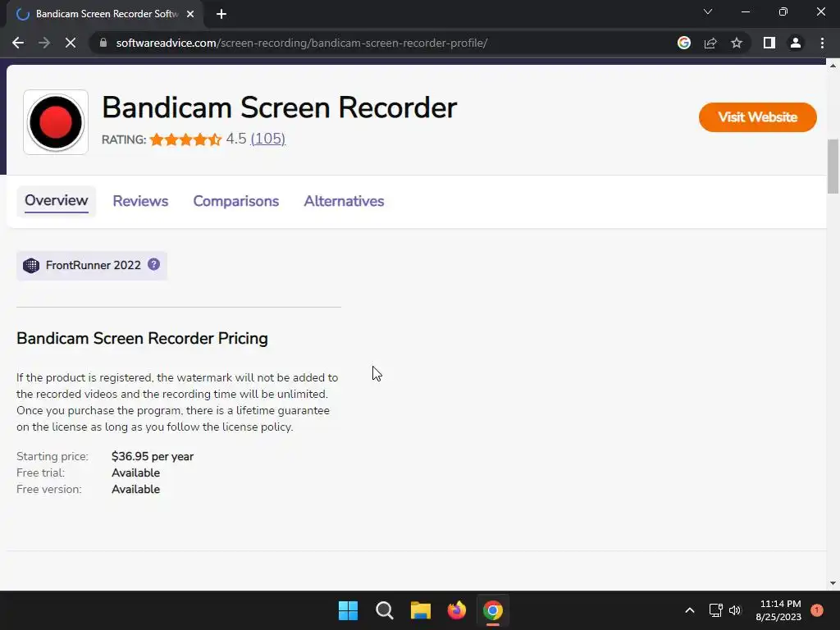Open network settings tray icon
840x630 pixels.
715,610
